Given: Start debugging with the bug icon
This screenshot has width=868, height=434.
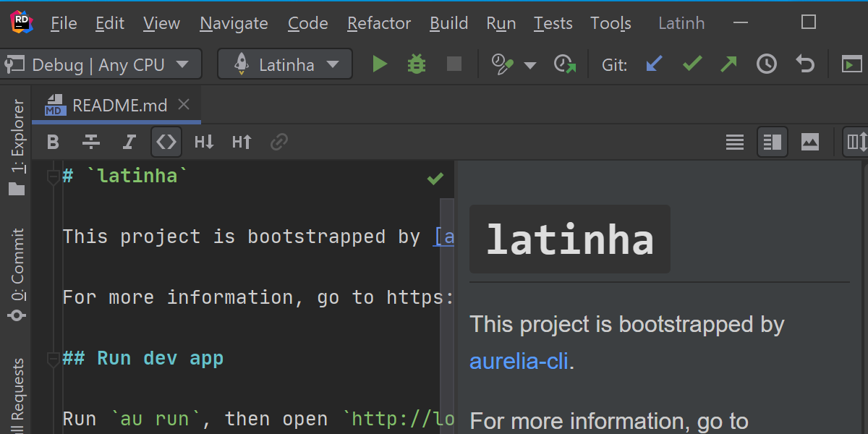Looking at the screenshot, I should 416,64.
